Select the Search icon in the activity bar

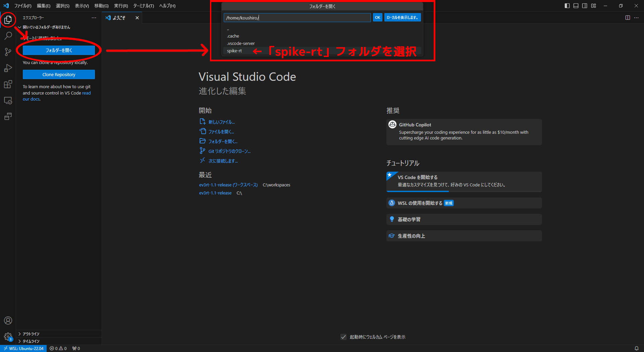tap(8, 36)
